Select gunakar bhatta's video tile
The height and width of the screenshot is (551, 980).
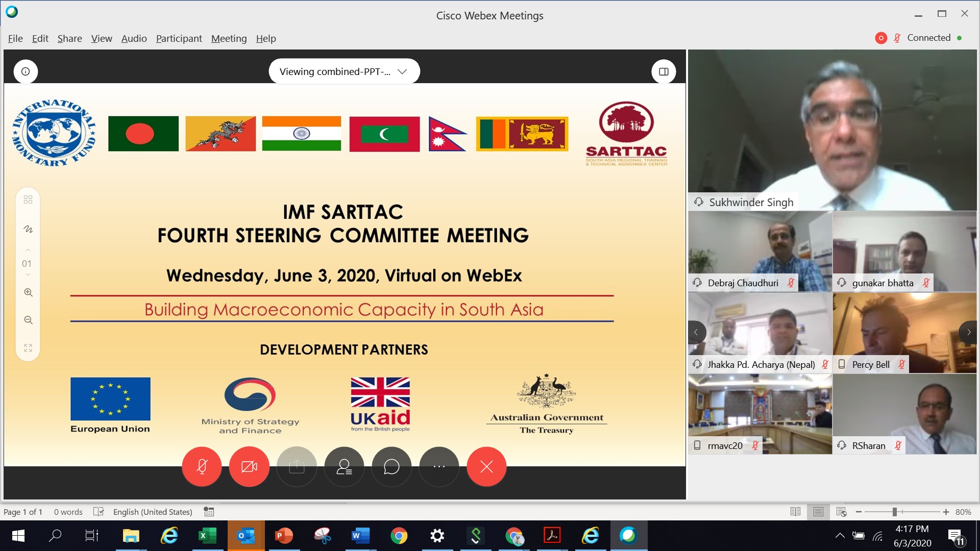point(904,251)
